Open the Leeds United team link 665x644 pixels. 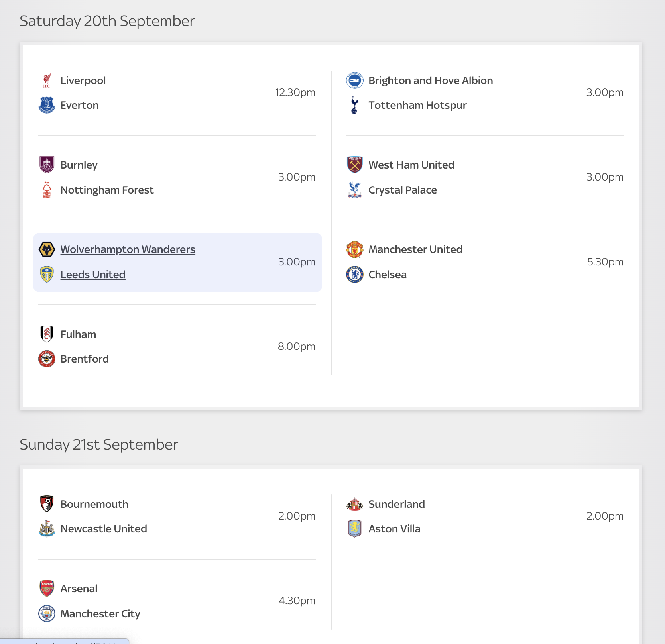click(x=92, y=275)
